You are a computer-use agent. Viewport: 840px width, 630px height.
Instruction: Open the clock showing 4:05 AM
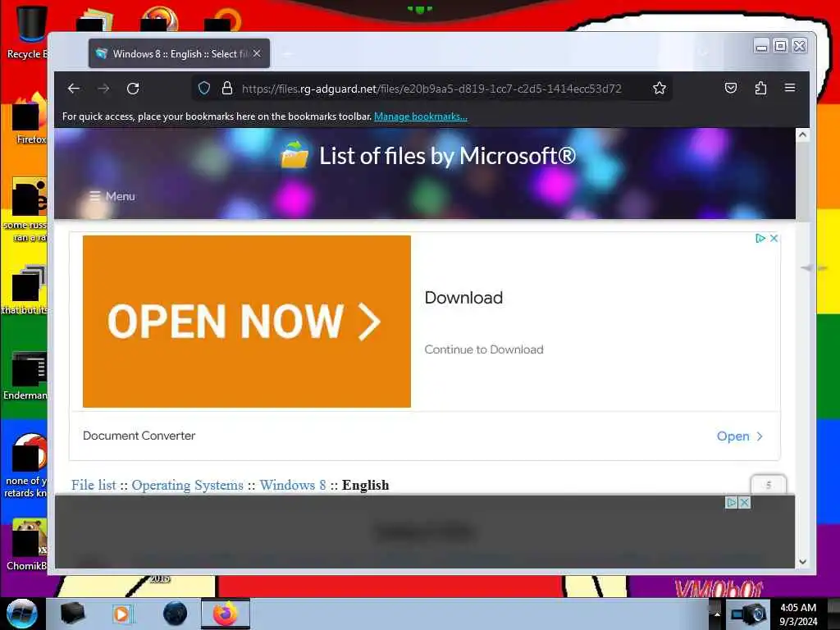[x=798, y=614]
